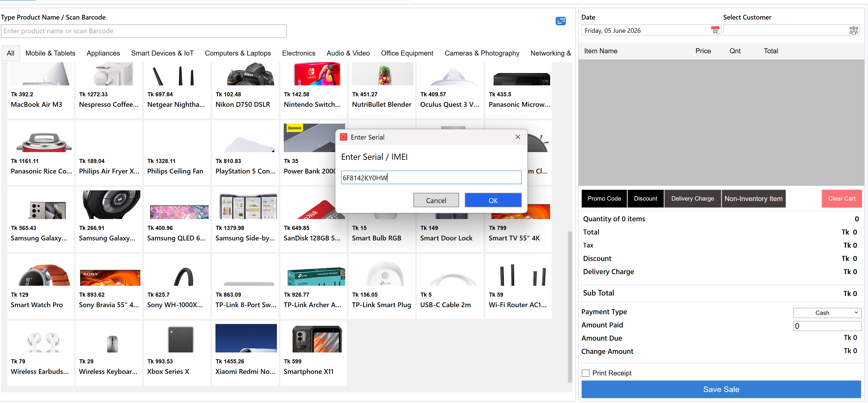This screenshot has height=403, width=868.
Task: Close the Enter Serial dialog
Action: point(518,137)
